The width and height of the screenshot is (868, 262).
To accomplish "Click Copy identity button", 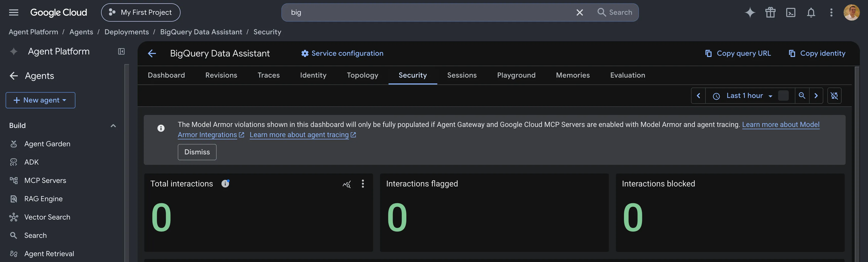I will pos(817,53).
